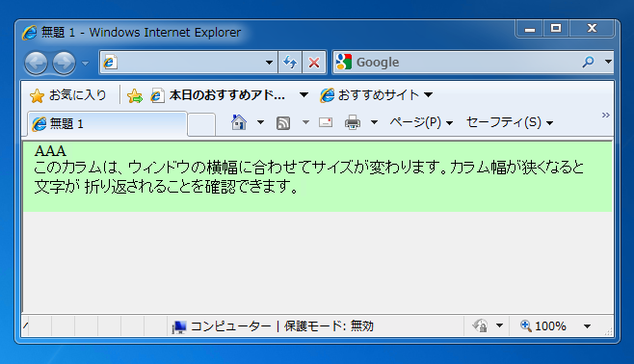Refresh the page using the refresh icon
Screen dimensions: 634x364
(290, 63)
